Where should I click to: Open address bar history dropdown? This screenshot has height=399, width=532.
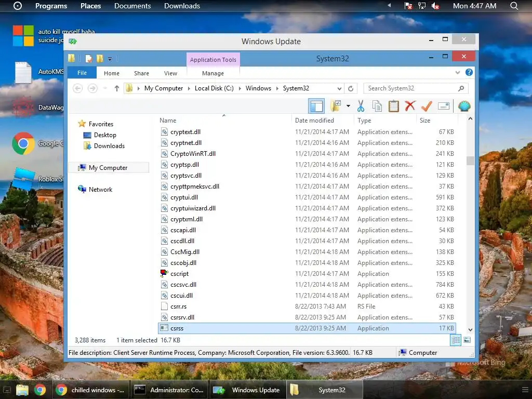339,88
